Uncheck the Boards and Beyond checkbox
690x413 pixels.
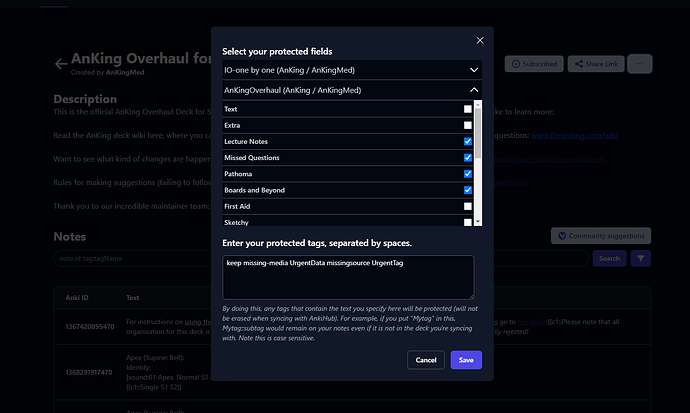(467, 190)
